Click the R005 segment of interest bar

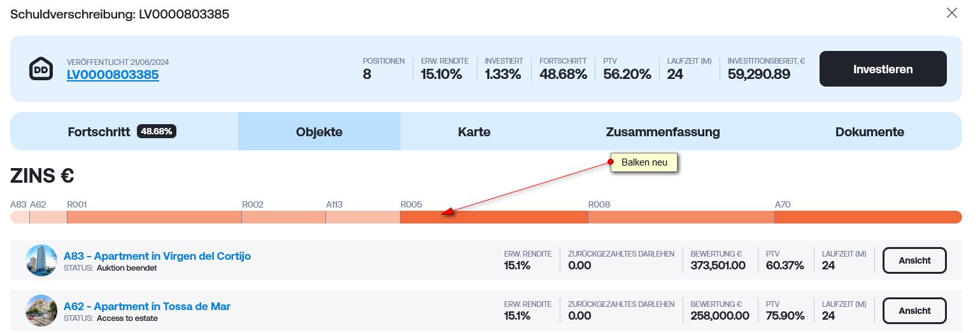pos(494,217)
